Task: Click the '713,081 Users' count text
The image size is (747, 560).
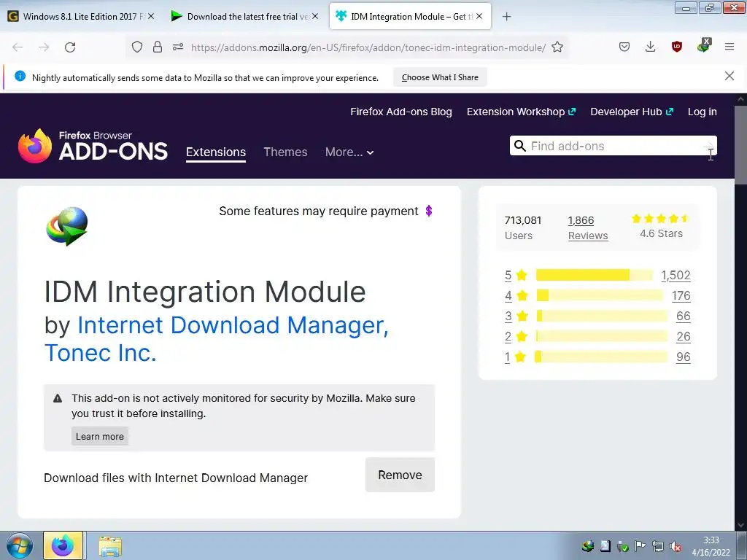Action: [523, 227]
